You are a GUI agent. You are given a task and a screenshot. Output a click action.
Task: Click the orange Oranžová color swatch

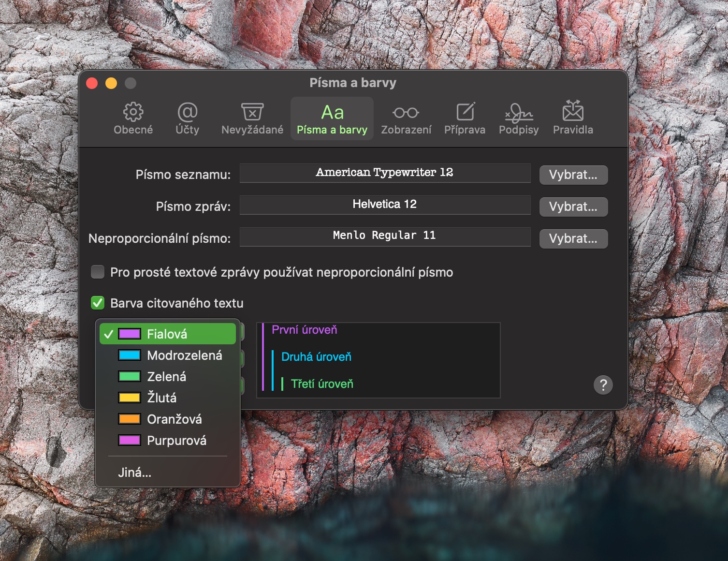coord(130,419)
